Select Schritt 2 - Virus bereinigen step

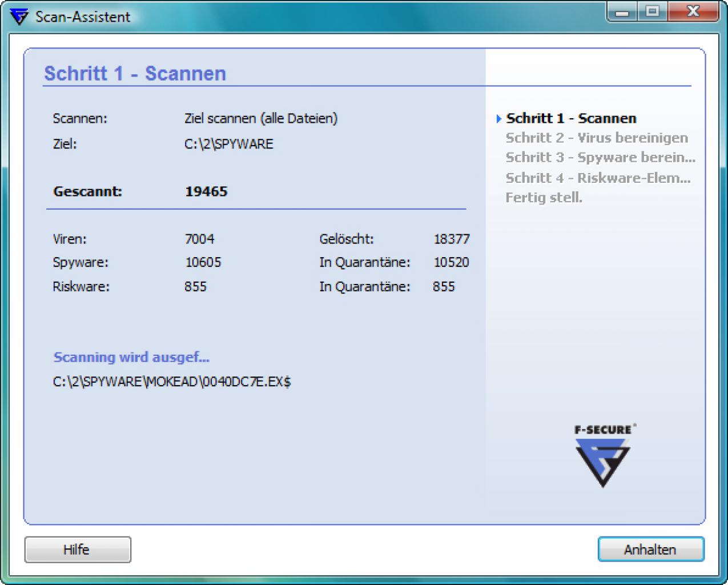click(597, 138)
